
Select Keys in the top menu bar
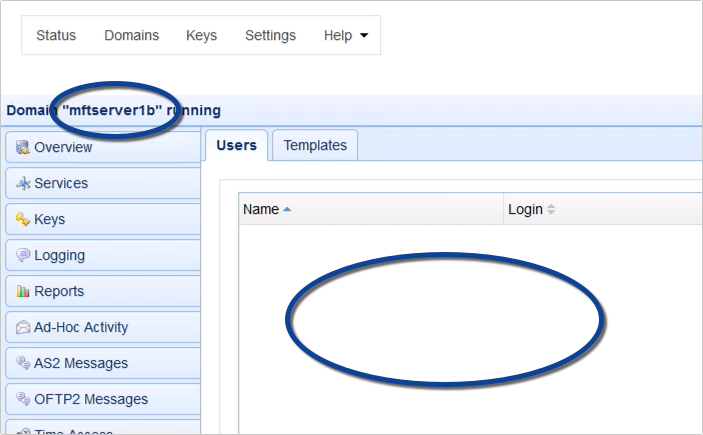pos(201,36)
